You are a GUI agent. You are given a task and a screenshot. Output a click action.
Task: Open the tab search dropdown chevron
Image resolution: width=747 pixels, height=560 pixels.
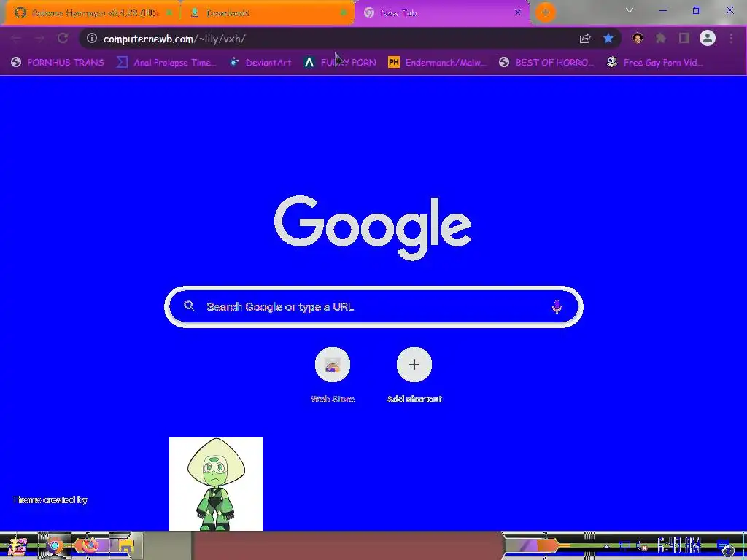point(630,10)
